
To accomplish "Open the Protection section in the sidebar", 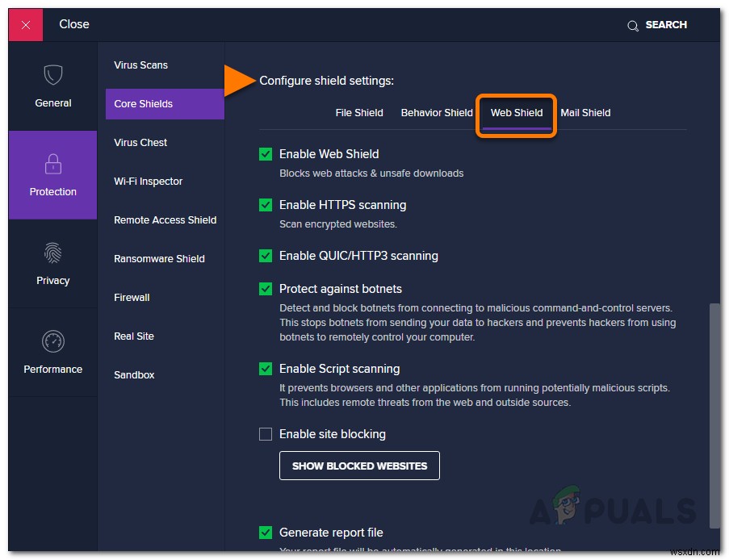I will click(52, 175).
